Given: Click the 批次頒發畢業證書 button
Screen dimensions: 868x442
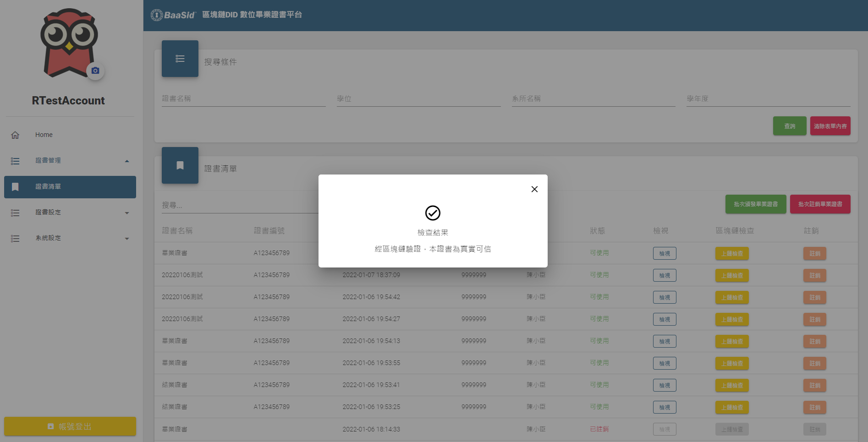Looking at the screenshot, I should [x=755, y=204].
